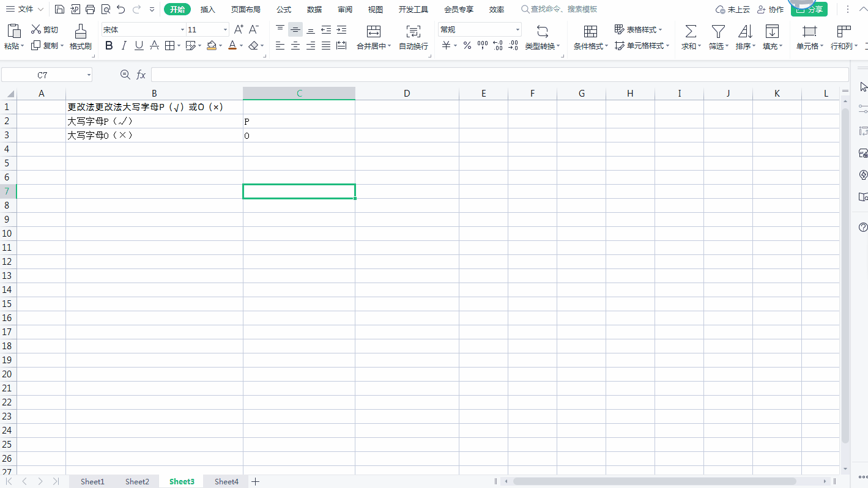The image size is (868, 488).
Task: Expand the borders dropdown arrow
Action: pos(179,45)
